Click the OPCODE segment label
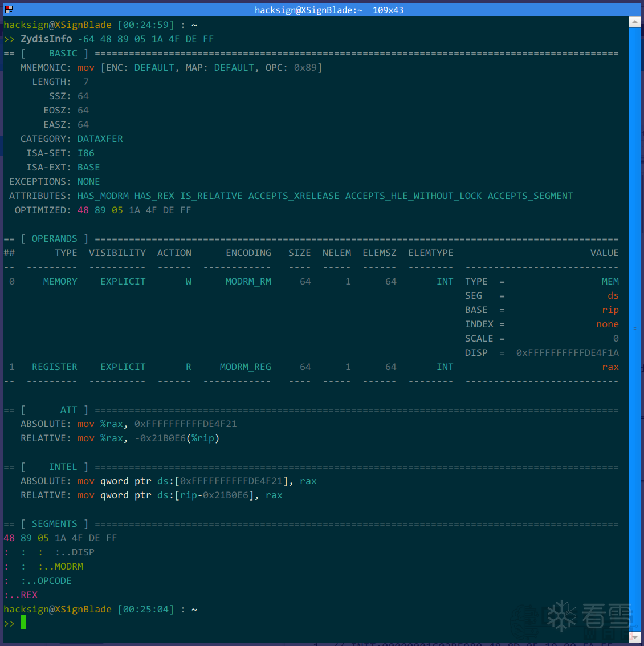The image size is (644, 646). pyautogui.click(x=54, y=581)
